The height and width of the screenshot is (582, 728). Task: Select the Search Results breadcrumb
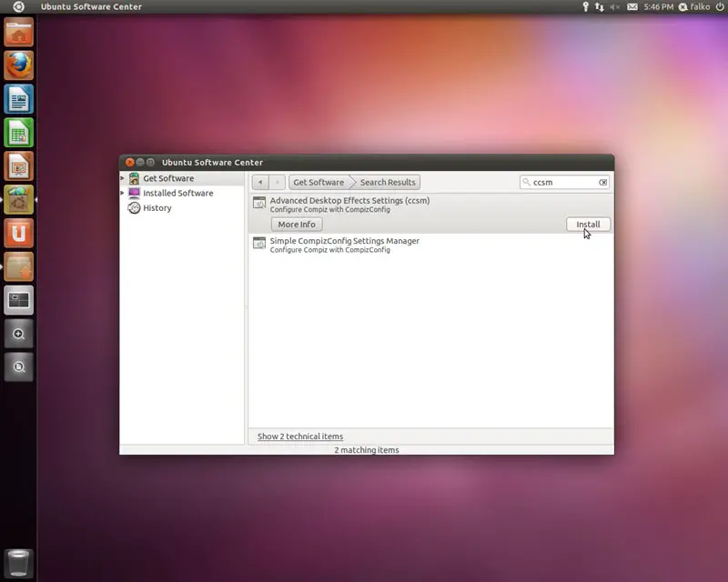[x=388, y=183]
